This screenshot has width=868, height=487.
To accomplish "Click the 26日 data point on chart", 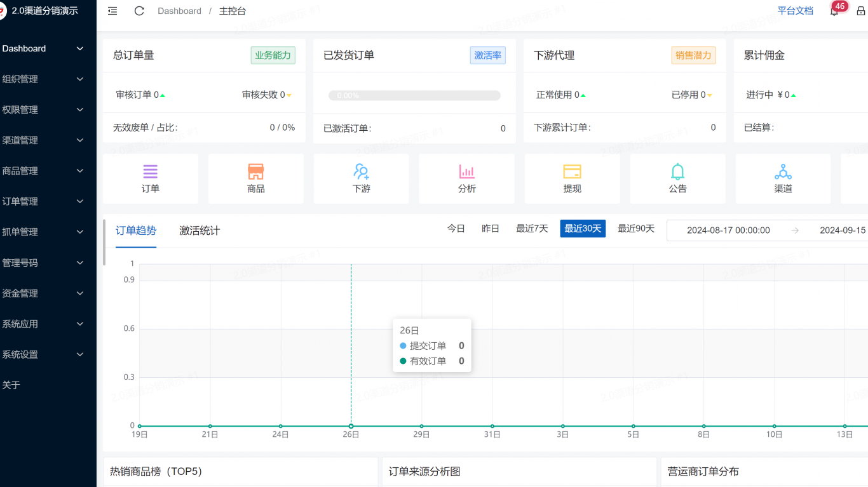I will pyautogui.click(x=351, y=426).
